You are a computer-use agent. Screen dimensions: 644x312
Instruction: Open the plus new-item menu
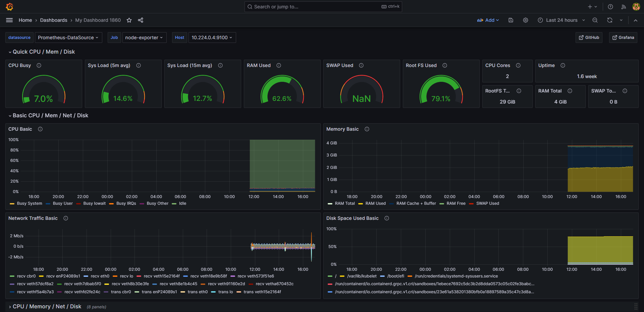pos(592,7)
